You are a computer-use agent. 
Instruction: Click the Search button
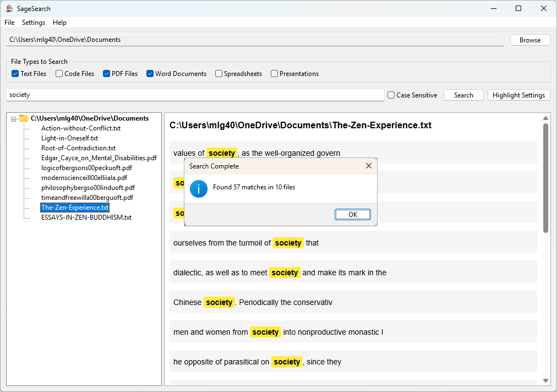point(463,95)
